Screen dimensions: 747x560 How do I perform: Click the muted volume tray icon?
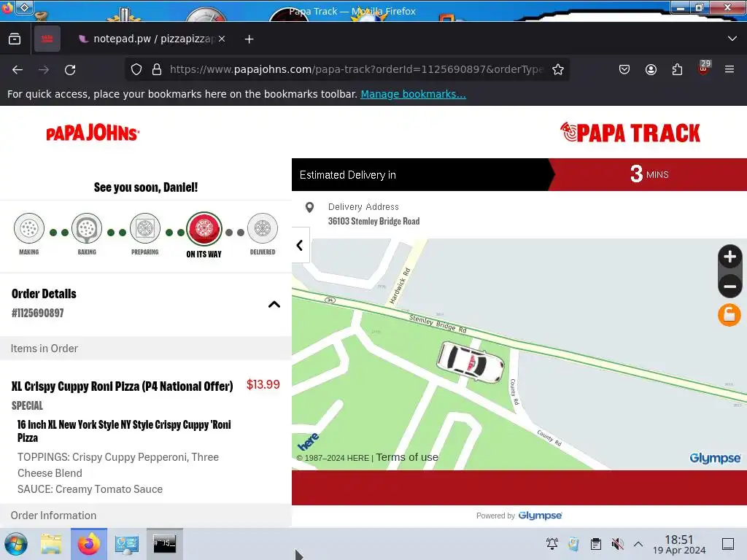617,544
